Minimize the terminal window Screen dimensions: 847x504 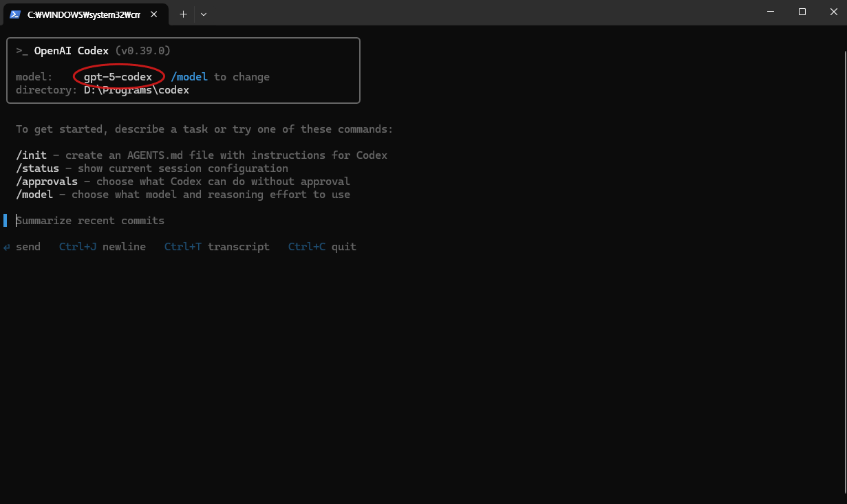click(x=770, y=12)
